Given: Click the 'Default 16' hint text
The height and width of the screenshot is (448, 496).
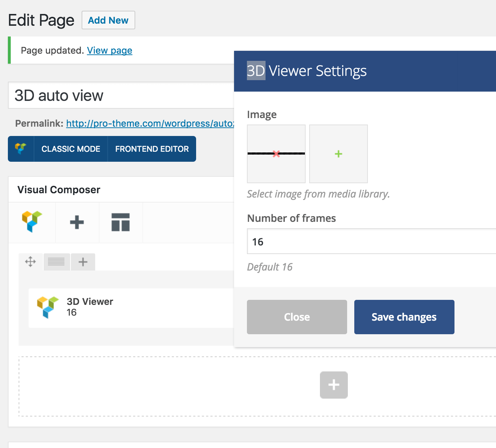Looking at the screenshot, I should tap(270, 267).
